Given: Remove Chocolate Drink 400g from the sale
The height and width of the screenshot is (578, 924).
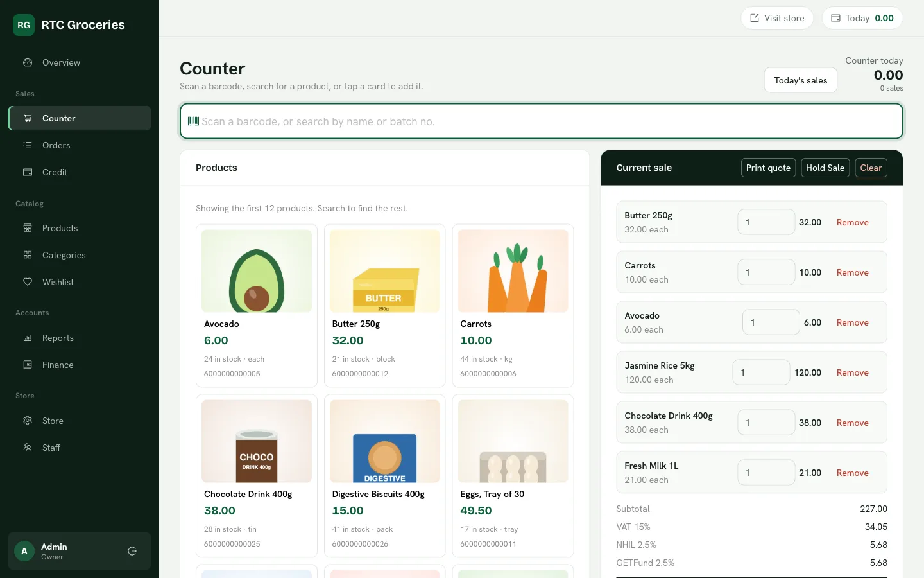Looking at the screenshot, I should pyautogui.click(x=852, y=423).
